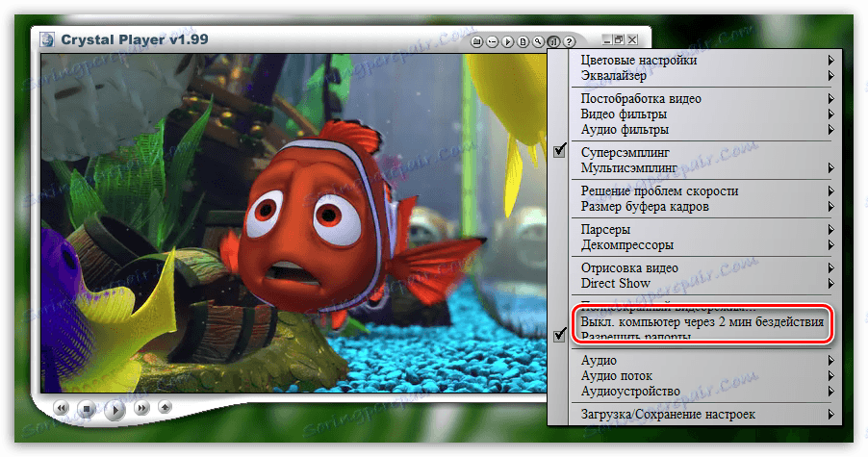868x457 pixels.
Task: Open help with the question mark icon
Action: 569,42
